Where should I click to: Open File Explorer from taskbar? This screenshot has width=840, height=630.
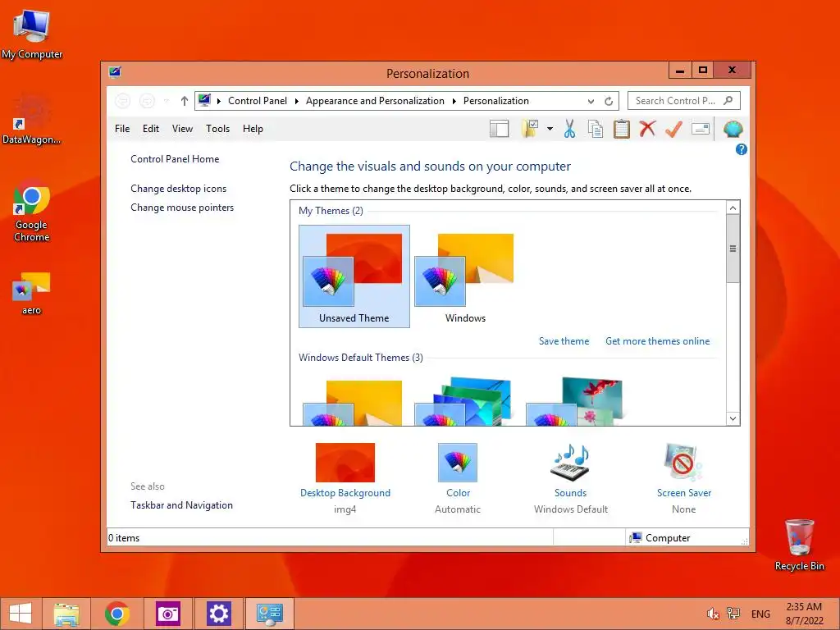[x=66, y=614]
